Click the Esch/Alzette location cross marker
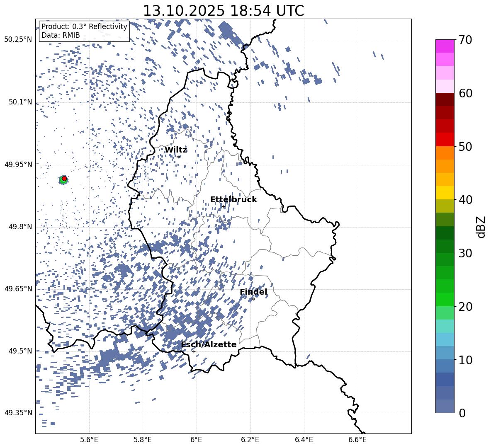Viewport: 491px width, 448px height. (x=194, y=351)
